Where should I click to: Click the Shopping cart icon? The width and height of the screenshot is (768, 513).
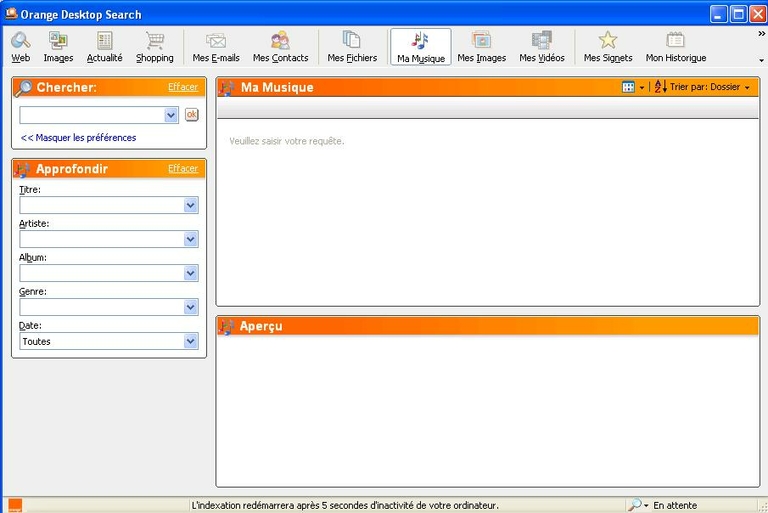coord(155,40)
